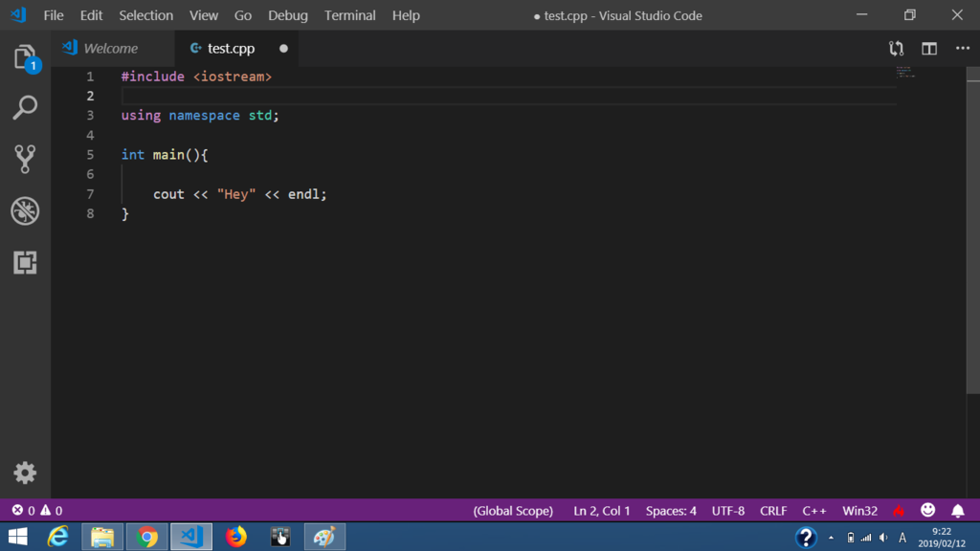Open the feedback smiley icon
This screenshot has width=980, height=551.
tap(928, 511)
